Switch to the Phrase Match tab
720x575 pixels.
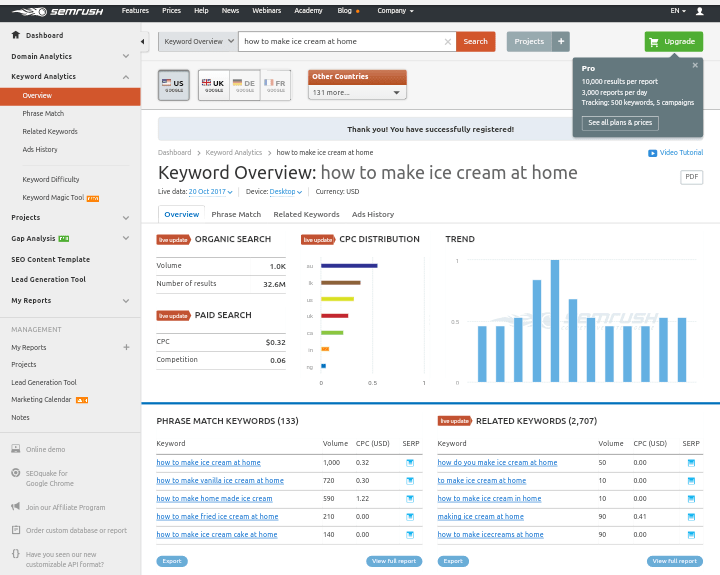pyautogui.click(x=236, y=214)
